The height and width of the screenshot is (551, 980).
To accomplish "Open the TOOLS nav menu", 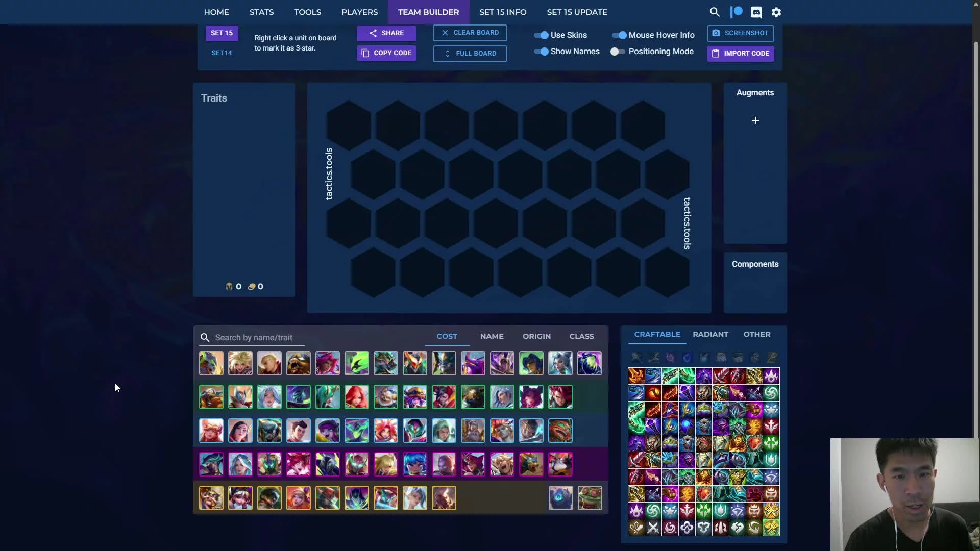I will coord(307,12).
